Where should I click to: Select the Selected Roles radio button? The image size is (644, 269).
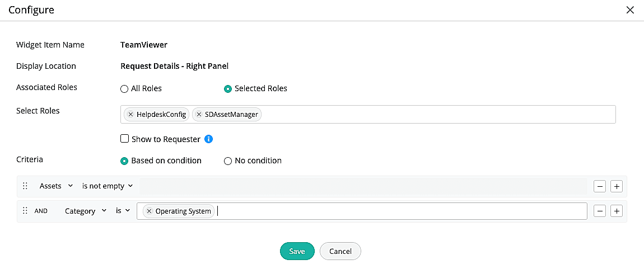pyautogui.click(x=228, y=89)
